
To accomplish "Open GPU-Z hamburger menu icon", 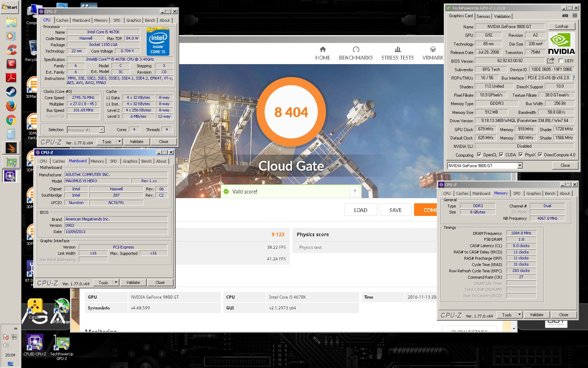I will [x=575, y=15].
